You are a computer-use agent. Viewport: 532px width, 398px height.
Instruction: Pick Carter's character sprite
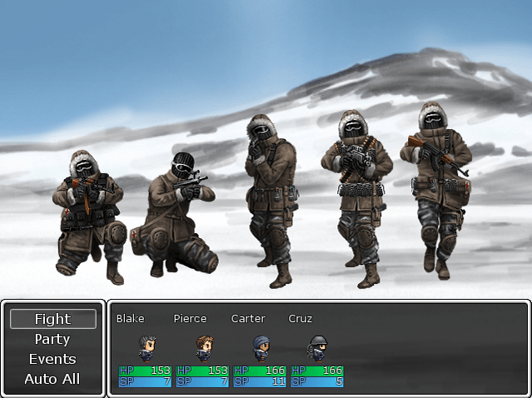tap(261, 347)
